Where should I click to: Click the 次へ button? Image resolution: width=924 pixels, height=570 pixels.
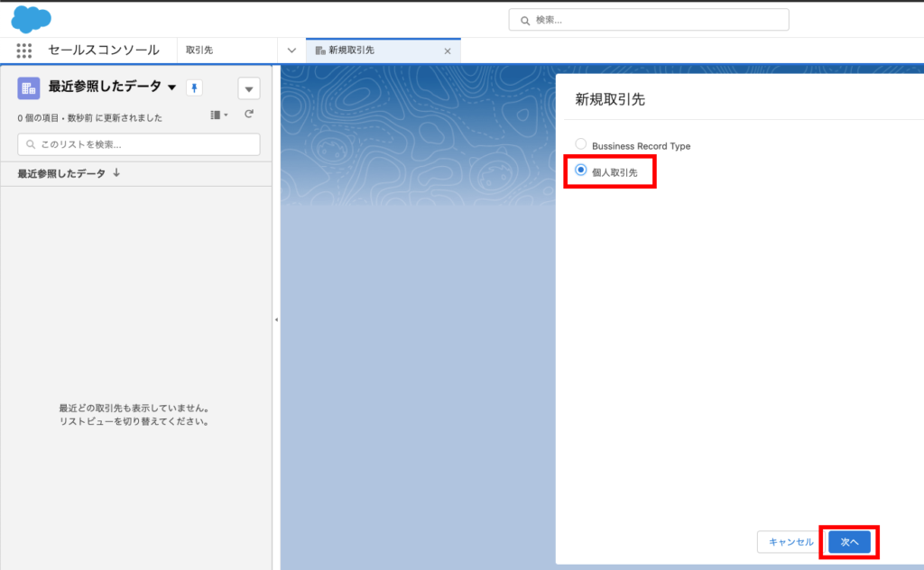click(x=849, y=542)
